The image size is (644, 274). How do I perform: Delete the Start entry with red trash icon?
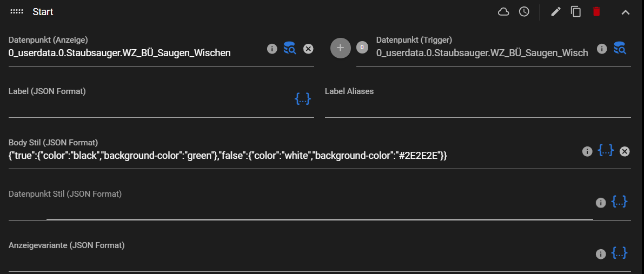point(596,12)
